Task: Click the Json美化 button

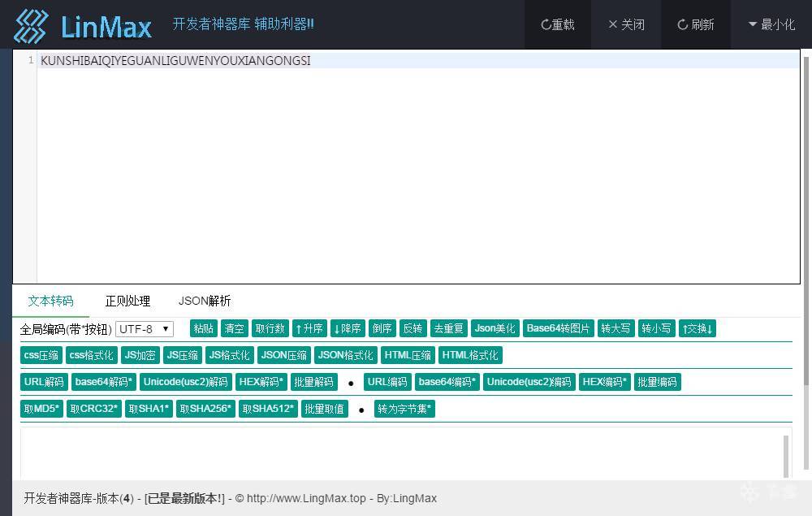Action: [x=495, y=328]
